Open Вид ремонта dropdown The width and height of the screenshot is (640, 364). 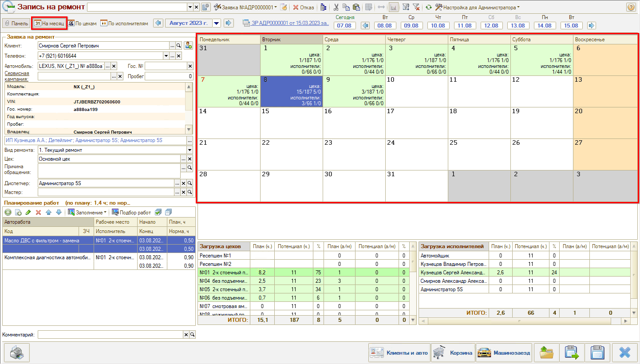[190, 150]
